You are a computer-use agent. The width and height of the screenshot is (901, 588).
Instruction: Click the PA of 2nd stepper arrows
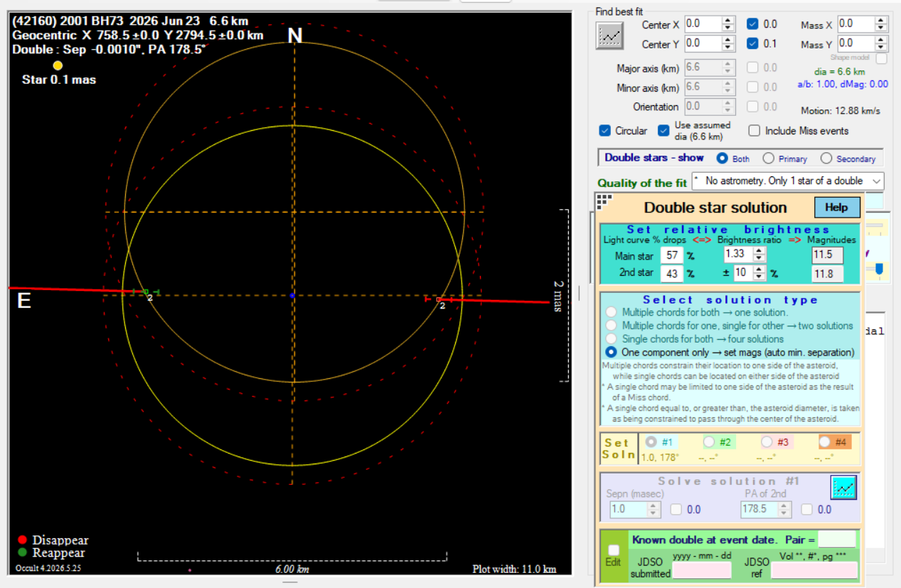click(785, 509)
